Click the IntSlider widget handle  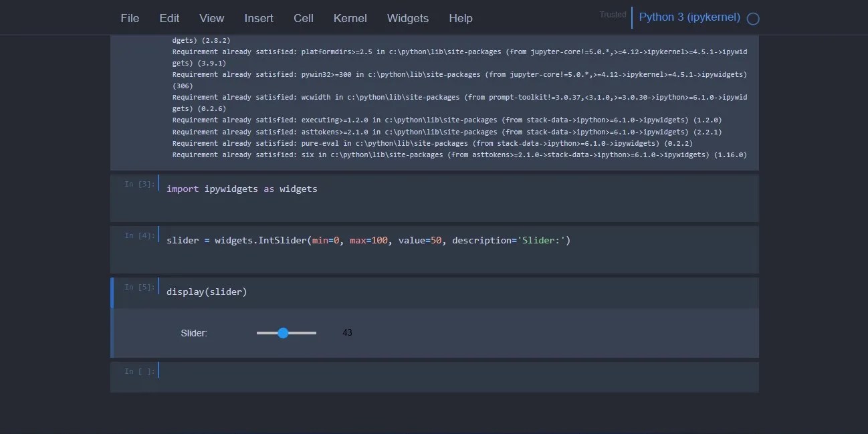(284, 332)
